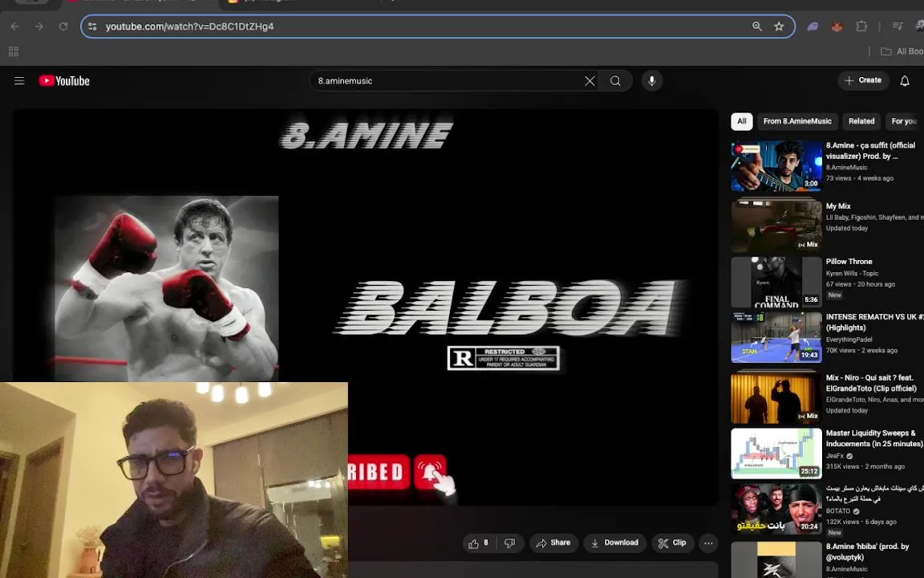Screen dimensions: 924x578
Task: Clear the search text with the X
Action: pyautogui.click(x=590, y=81)
